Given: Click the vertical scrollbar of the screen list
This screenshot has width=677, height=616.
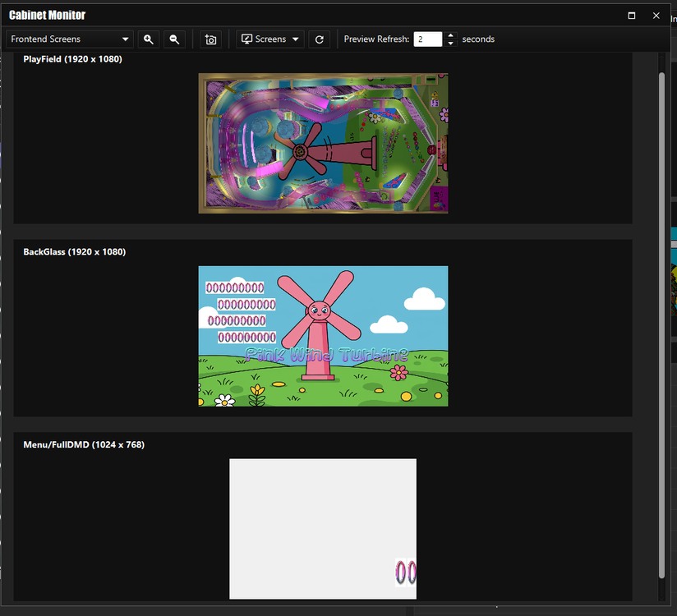Looking at the screenshot, I should (x=661, y=326).
